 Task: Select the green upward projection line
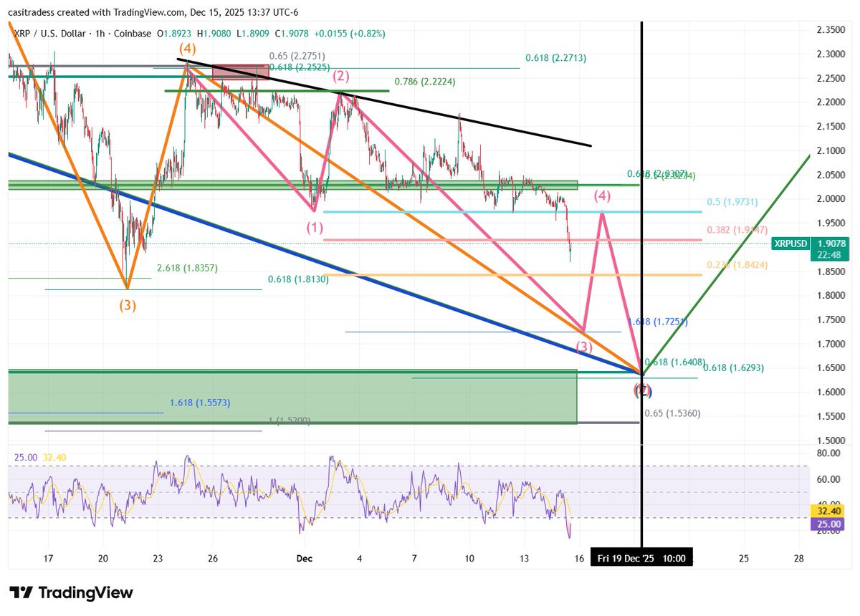pos(725,264)
